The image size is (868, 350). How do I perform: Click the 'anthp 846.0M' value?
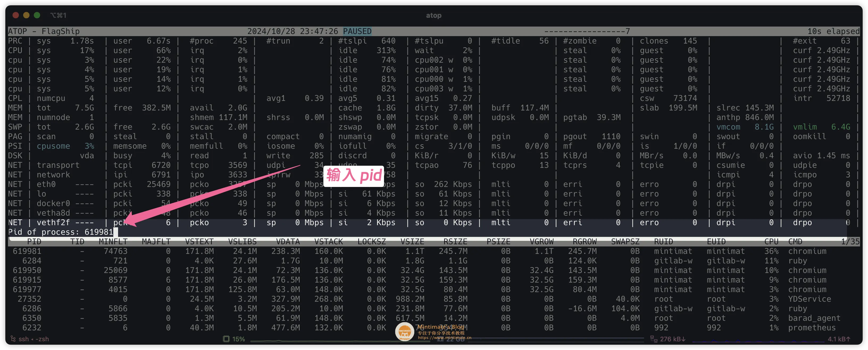coord(745,117)
